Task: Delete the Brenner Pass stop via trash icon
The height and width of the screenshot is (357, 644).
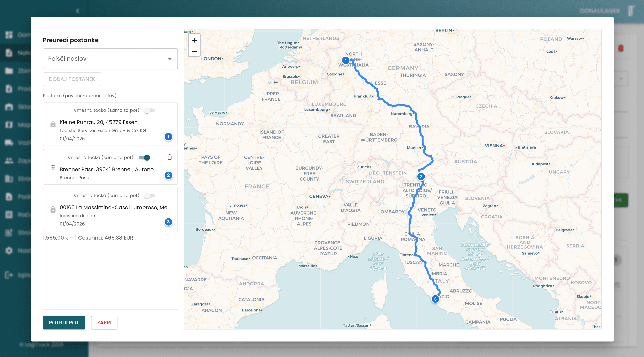Action: point(170,157)
